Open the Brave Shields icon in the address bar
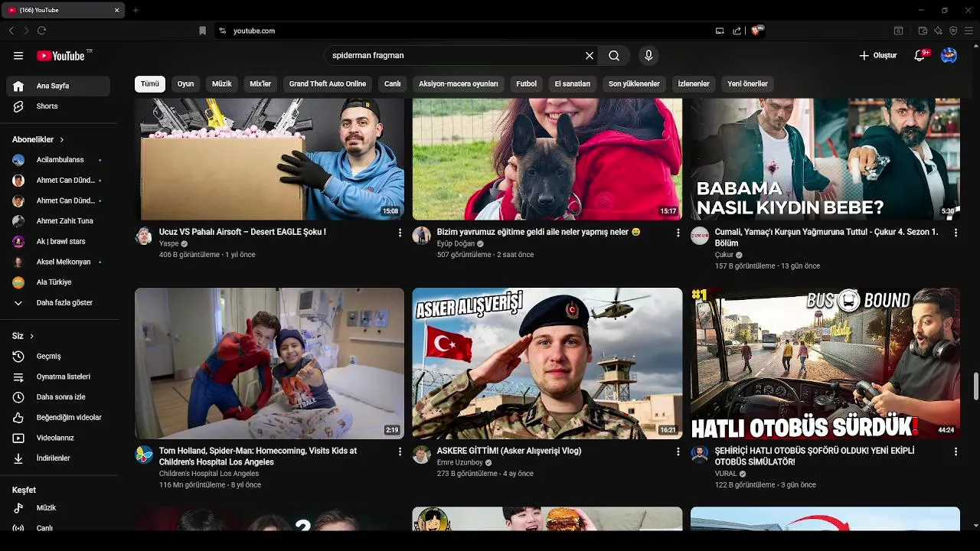Image resolution: width=980 pixels, height=551 pixels. 757,31
